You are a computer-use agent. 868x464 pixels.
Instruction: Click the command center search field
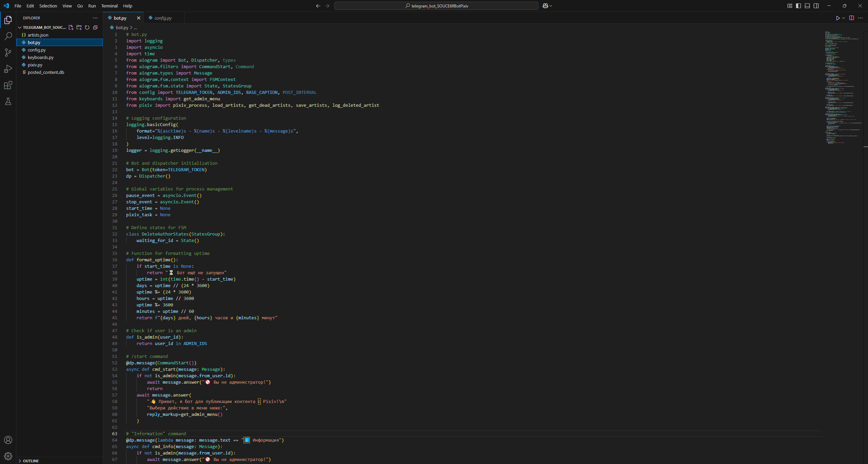click(436, 6)
